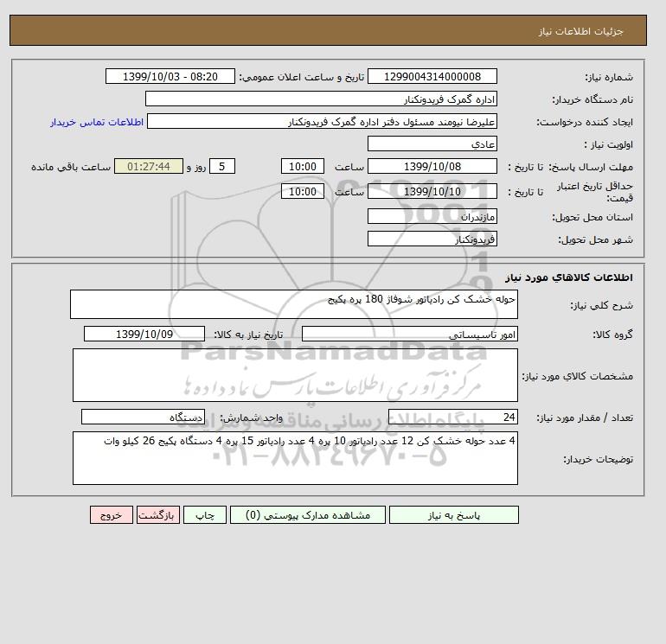
Task: Click the remaining time field 01:27:44
Action: (x=149, y=167)
